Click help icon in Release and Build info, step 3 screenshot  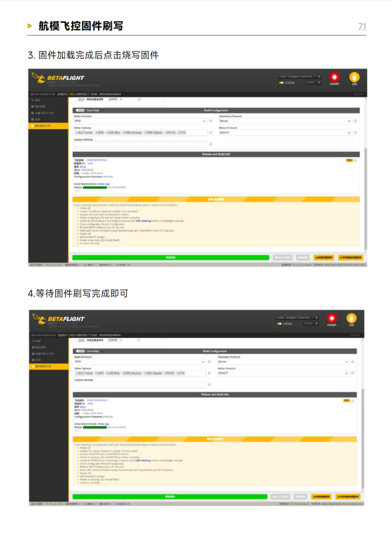[x=356, y=161]
